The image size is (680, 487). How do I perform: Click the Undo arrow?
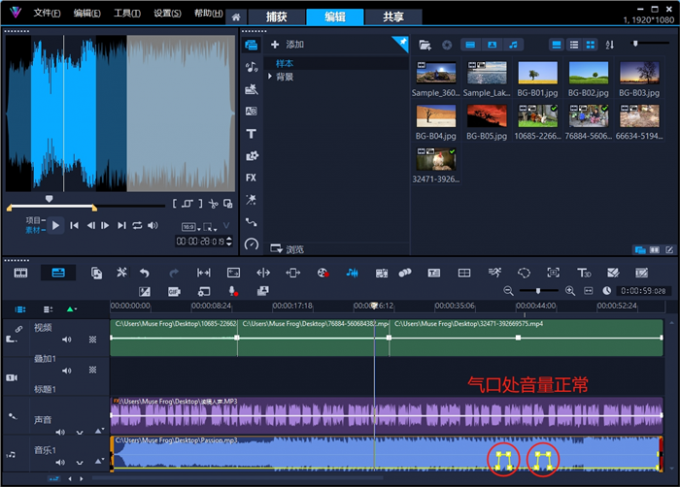click(x=145, y=273)
